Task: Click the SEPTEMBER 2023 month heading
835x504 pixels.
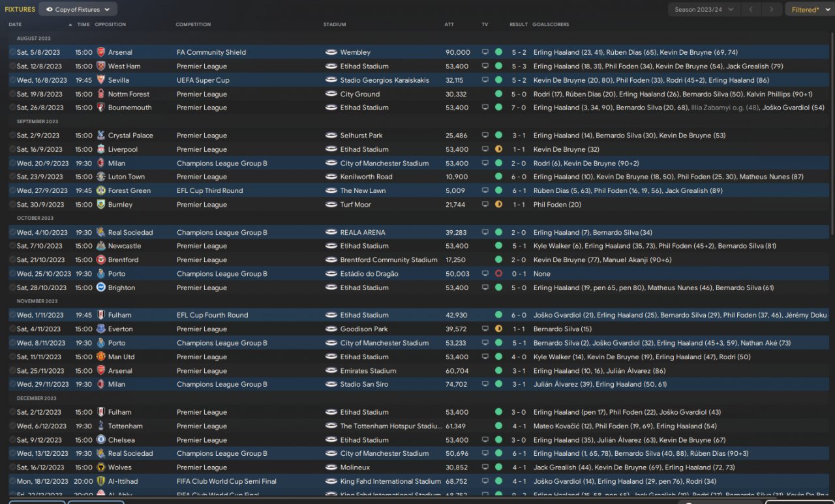Action: tap(37, 121)
